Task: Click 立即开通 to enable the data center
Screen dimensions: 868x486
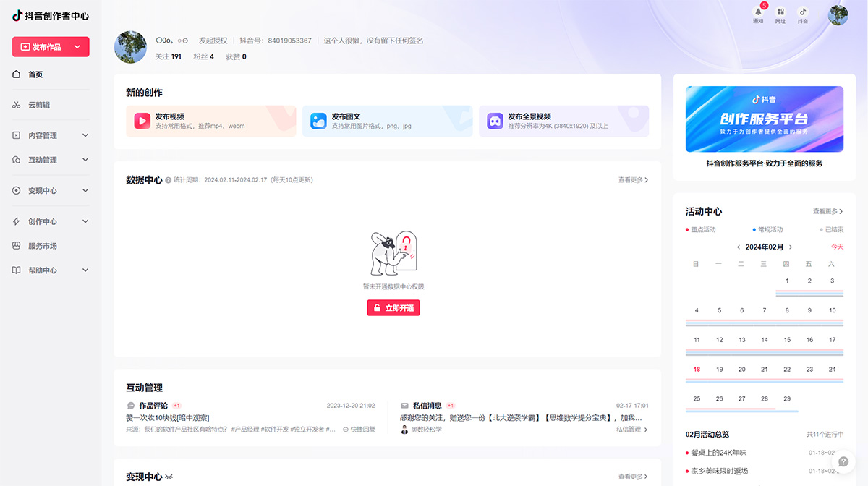Action: click(x=393, y=307)
